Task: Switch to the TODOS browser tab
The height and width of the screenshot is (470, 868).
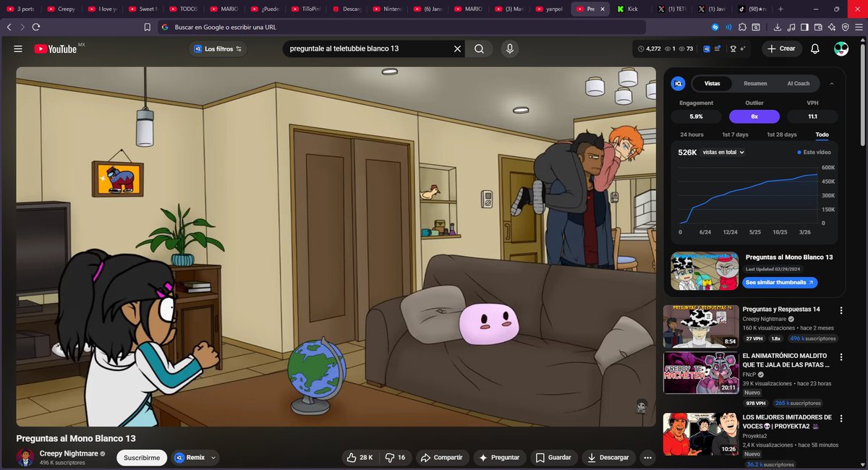Action: tap(184, 9)
